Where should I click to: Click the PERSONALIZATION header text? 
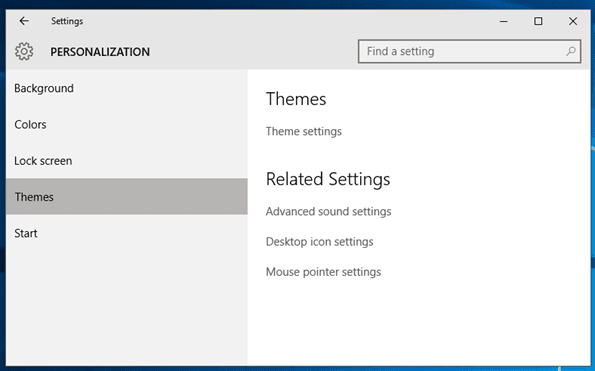100,52
